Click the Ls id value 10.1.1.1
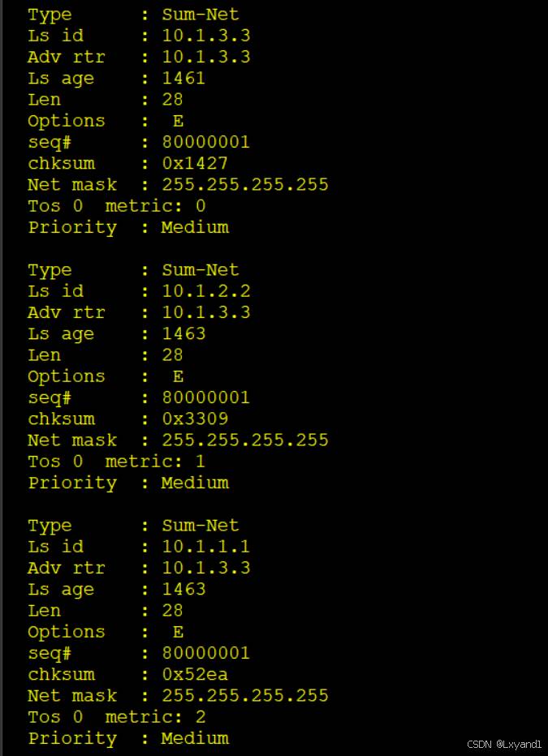Image resolution: width=548 pixels, height=756 pixels. [205, 547]
